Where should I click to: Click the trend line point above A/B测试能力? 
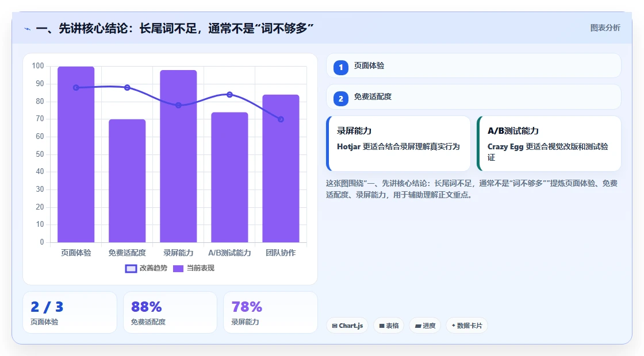[229, 95]
